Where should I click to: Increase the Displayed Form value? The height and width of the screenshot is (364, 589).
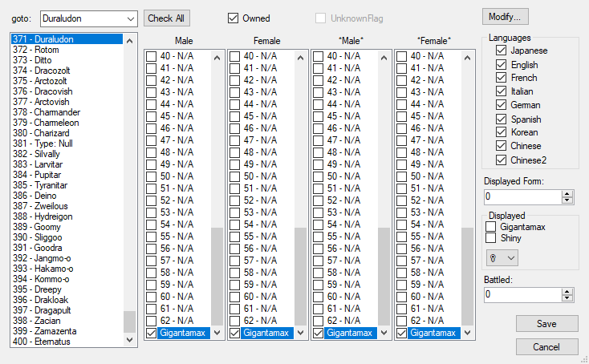pos(567,194)
